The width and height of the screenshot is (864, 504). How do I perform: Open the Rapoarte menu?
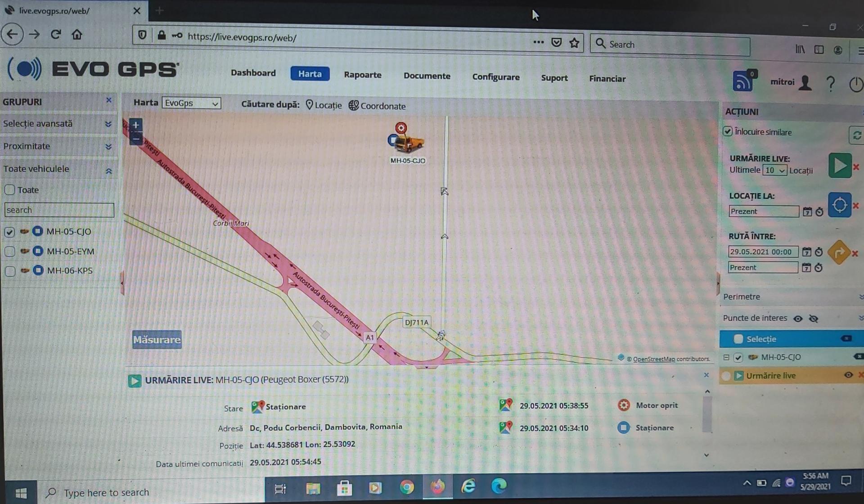tap(362, 75)
